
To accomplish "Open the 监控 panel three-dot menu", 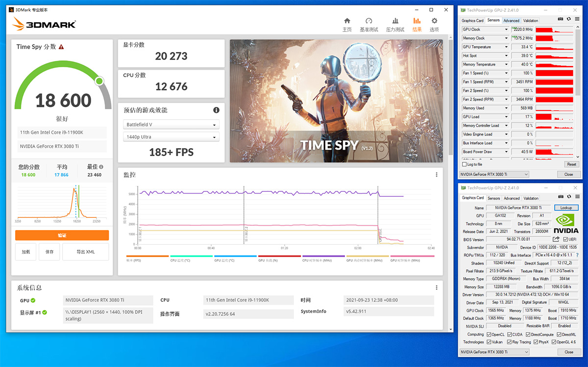I will 436,175.
